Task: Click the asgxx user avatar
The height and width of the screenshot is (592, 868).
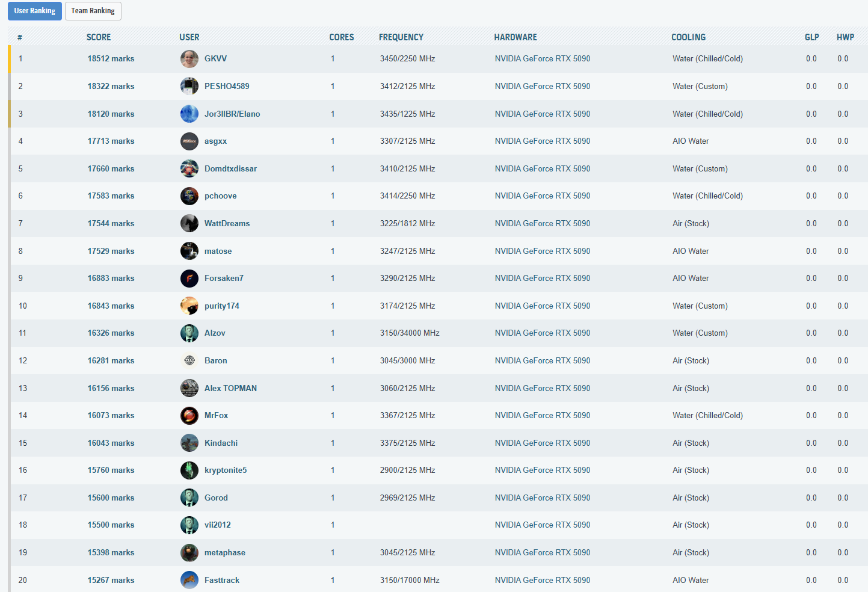Action: 189,141
